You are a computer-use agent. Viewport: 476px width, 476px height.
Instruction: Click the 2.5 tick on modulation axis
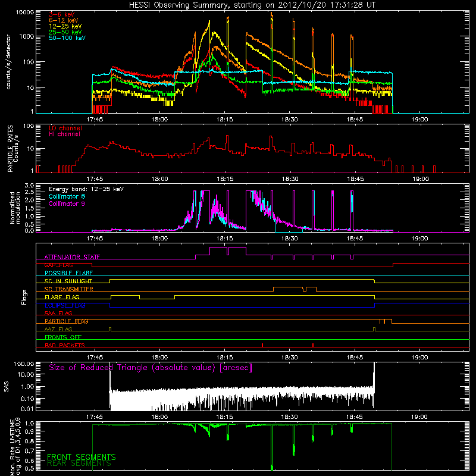tap(29, 192)
